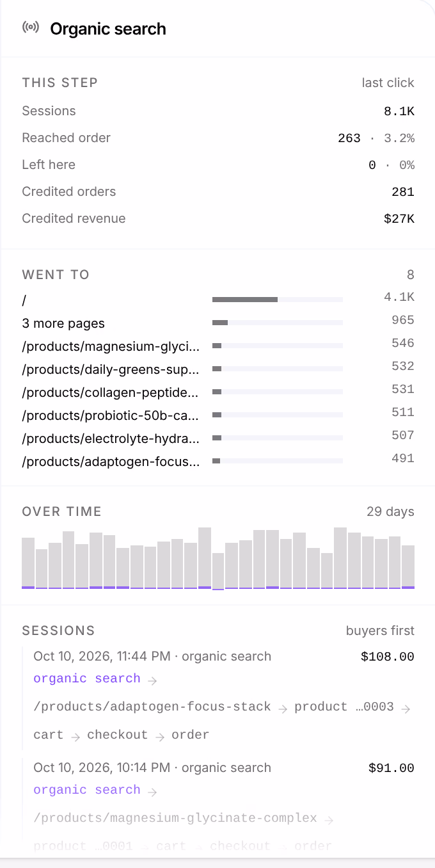Click the OVER TIME section heading
The height and width of the screenshot is (868, 435).
[x=62, y=511]
